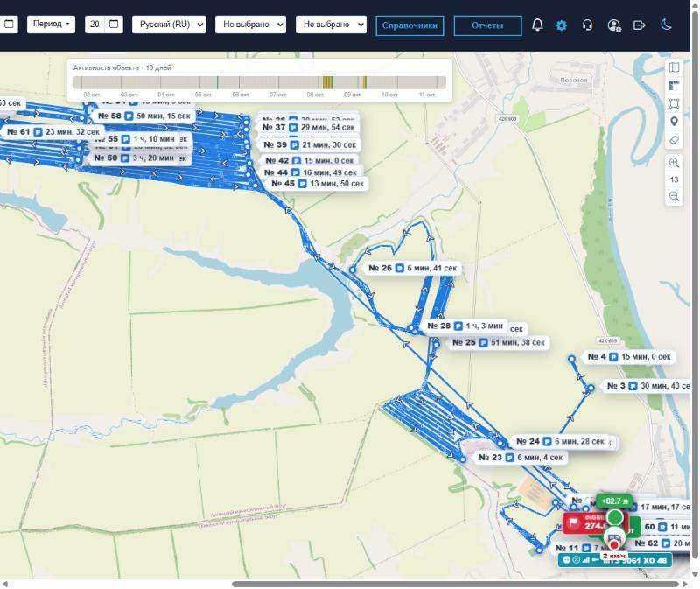
Task: Select the 09 окт. activity segment on the timeline
Action: [x=362, y=82]
